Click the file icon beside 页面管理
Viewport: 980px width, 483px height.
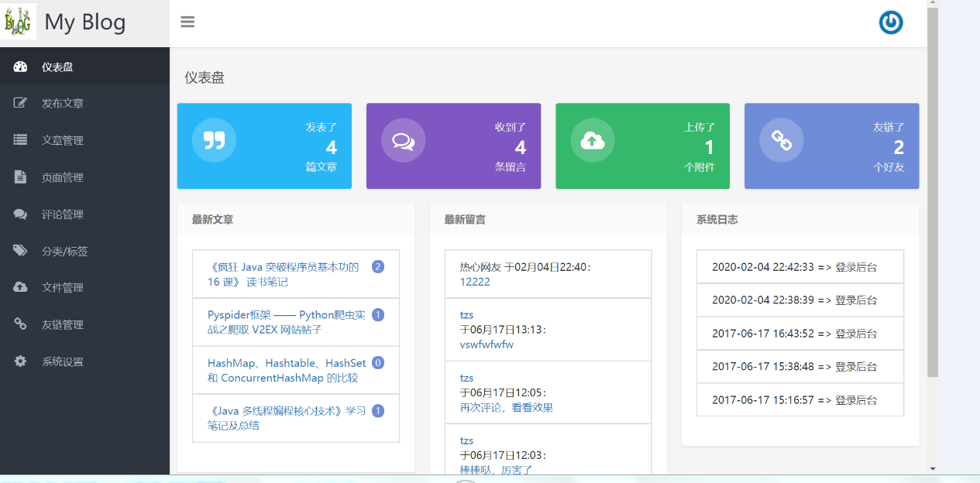(x=21, y=177)
